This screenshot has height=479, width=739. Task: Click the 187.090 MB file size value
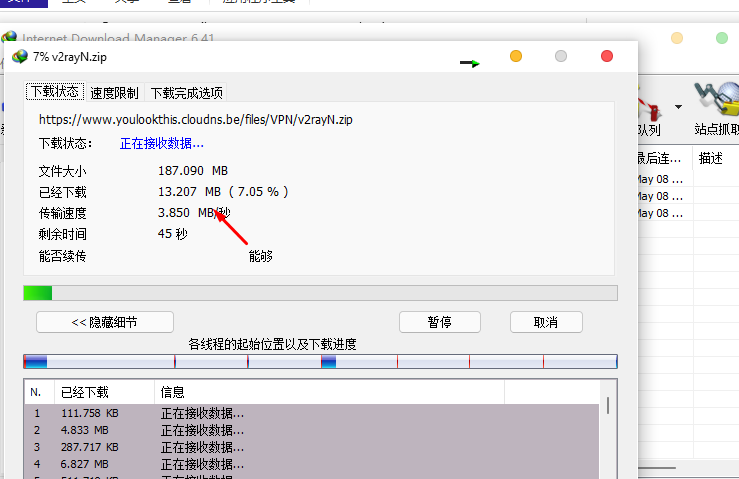193,171
